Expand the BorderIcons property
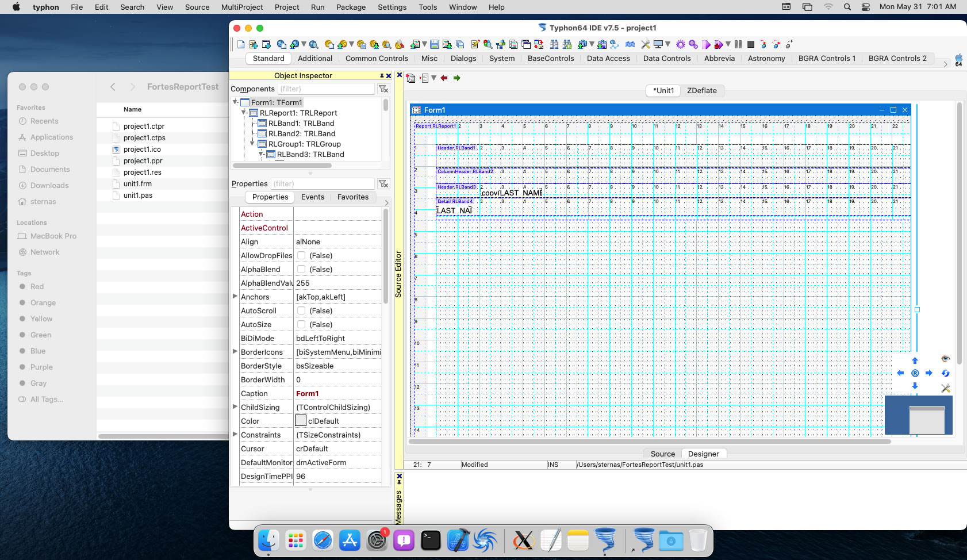 pos(235,352)
